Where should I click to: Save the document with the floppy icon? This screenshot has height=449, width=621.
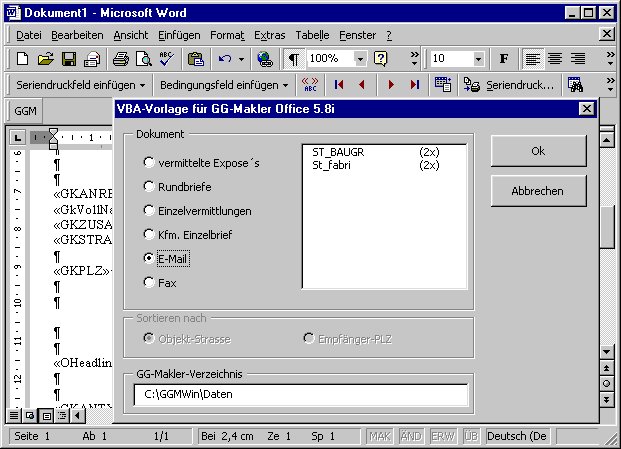point(69,59)
